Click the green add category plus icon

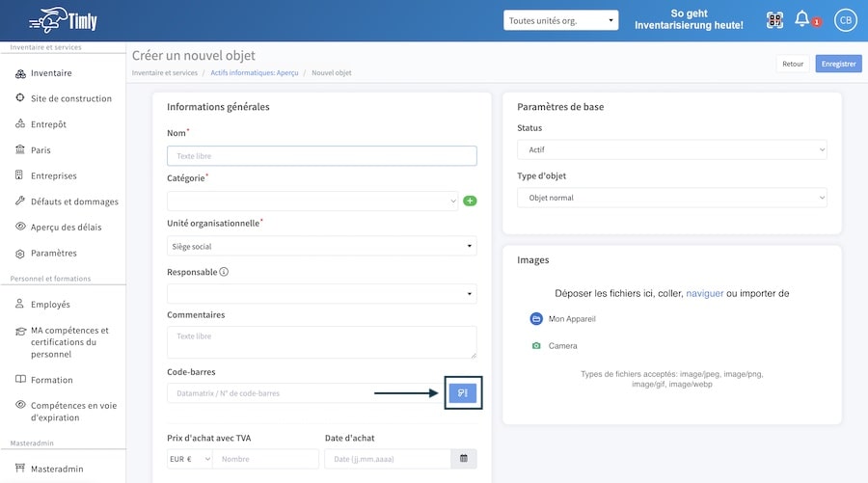point(470,201)
